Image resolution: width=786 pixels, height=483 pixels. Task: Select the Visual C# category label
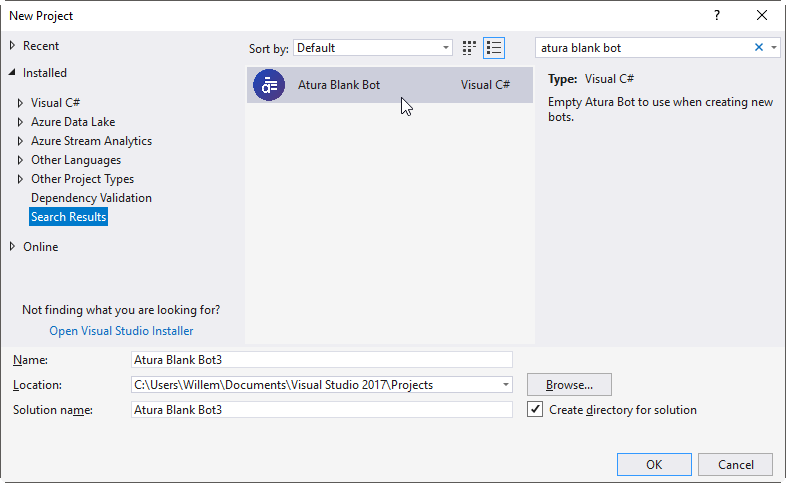[x=55, y=103]
